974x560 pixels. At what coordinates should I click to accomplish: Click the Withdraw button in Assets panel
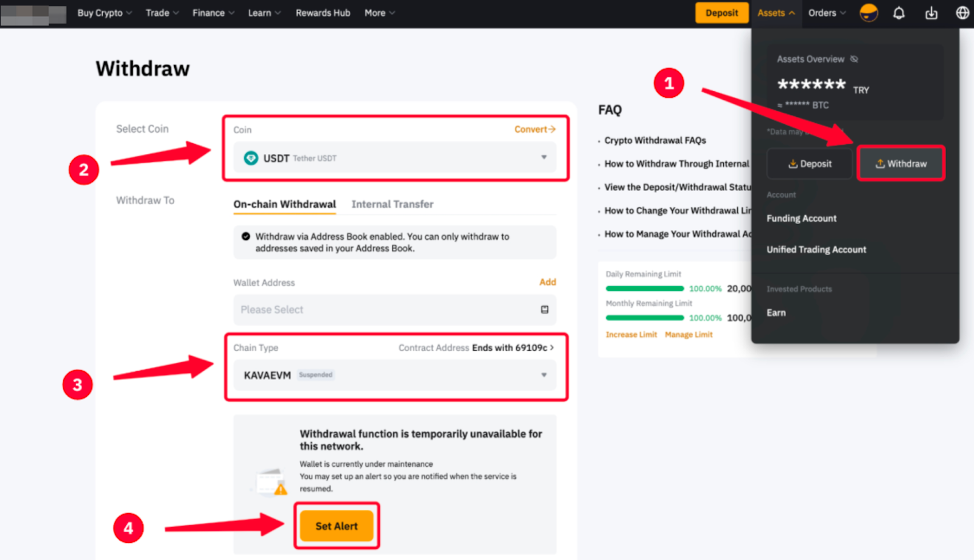[x=900, y=164]
